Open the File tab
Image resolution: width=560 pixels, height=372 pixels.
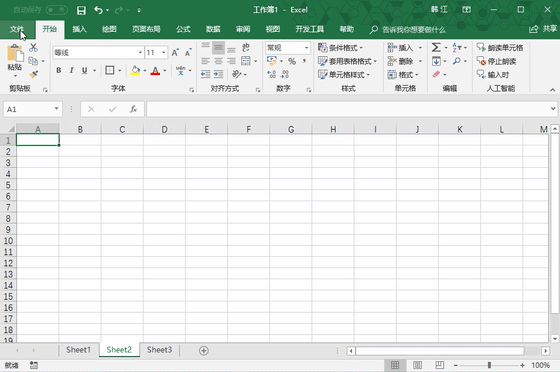17,29
